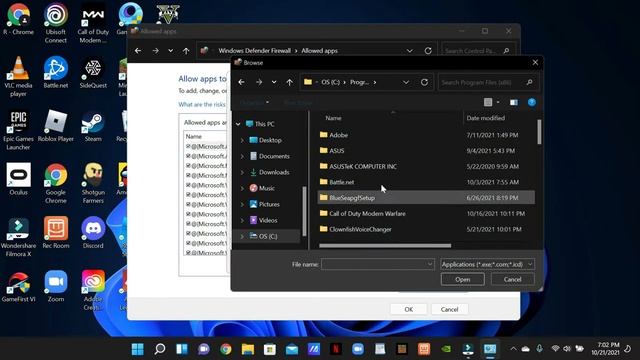Select the ASUS folder

point(426,151)
